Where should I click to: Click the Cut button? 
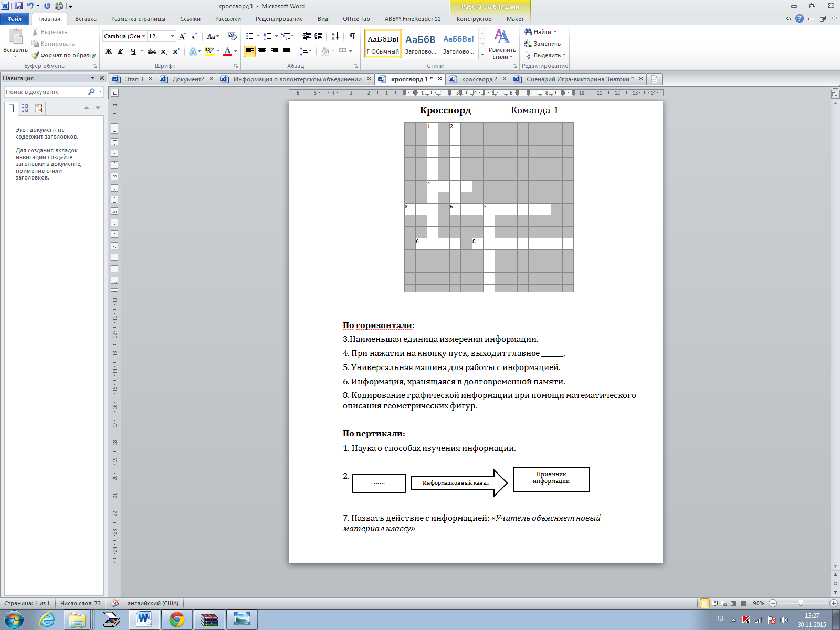click(x=49, y=32)
